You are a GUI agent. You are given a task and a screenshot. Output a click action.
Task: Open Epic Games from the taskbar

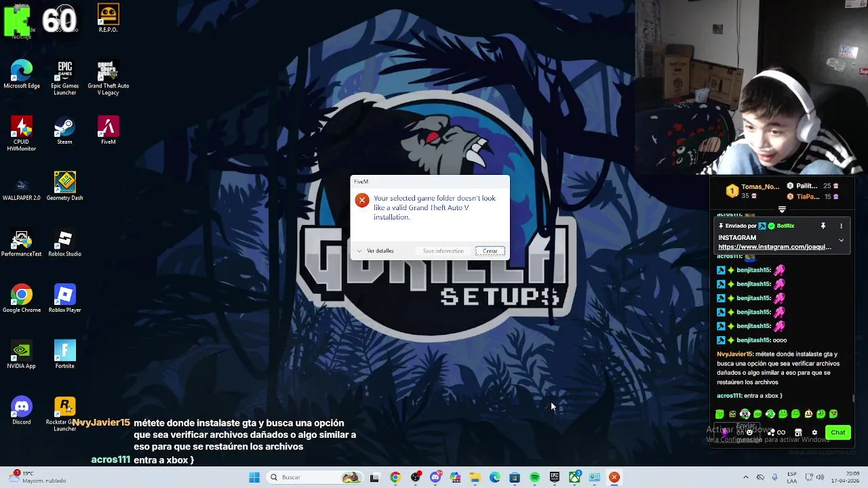coord(555,477)
